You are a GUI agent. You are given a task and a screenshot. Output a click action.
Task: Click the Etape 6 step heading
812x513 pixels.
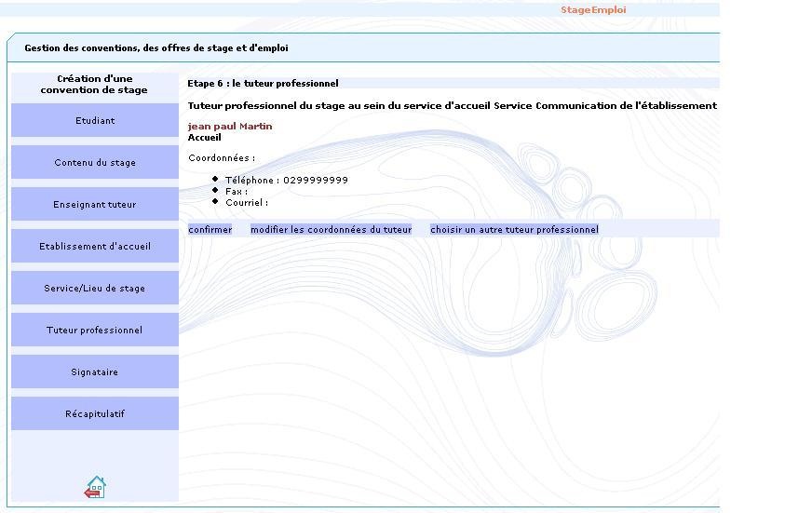click(x=263, y=84)
